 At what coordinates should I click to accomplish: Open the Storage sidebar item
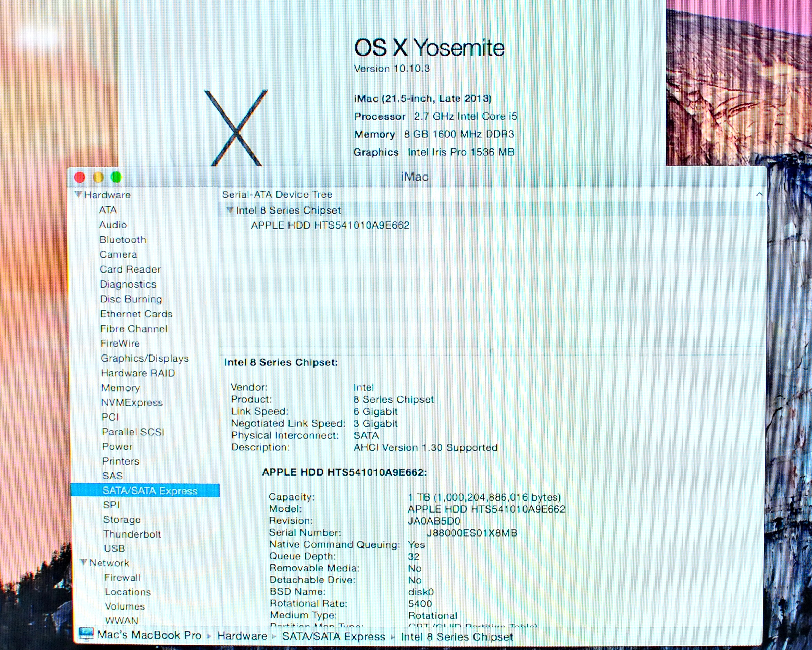click(x=122, y=519)
